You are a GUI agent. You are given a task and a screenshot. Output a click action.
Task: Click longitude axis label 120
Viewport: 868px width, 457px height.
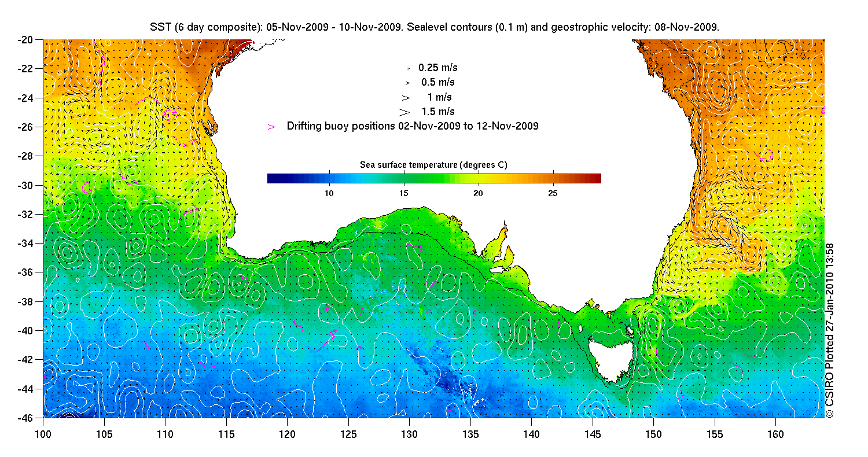pos(287,434)
